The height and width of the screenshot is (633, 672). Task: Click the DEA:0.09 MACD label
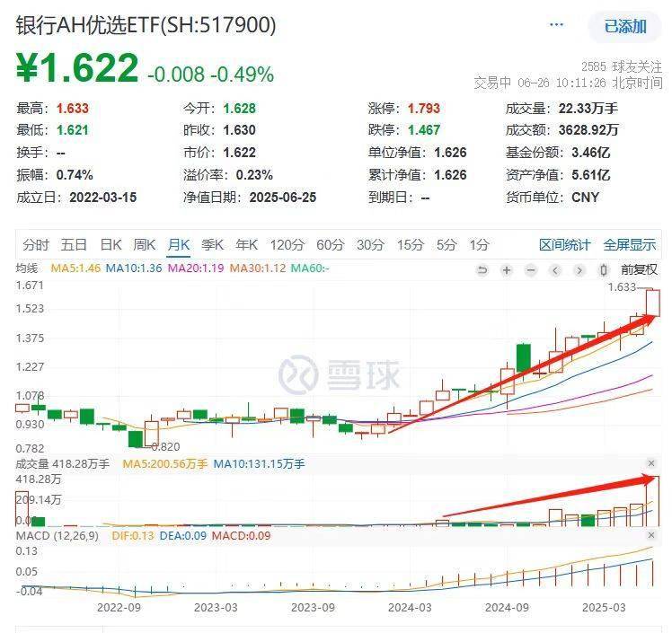pyautogui.click(x=182, y=536)
